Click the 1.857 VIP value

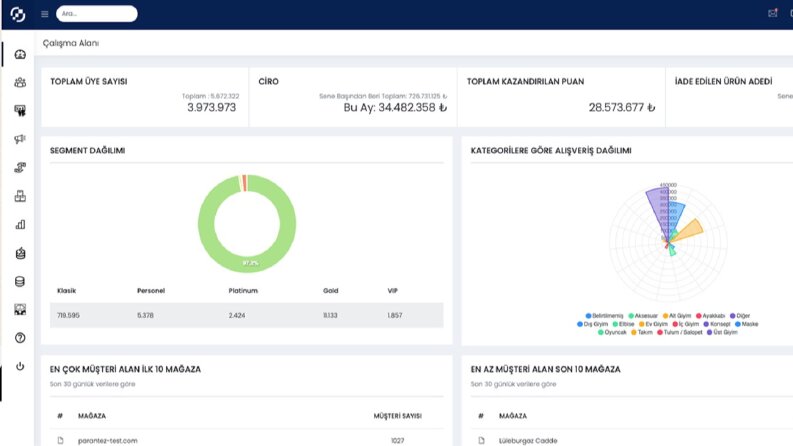(x=394, y=316)
